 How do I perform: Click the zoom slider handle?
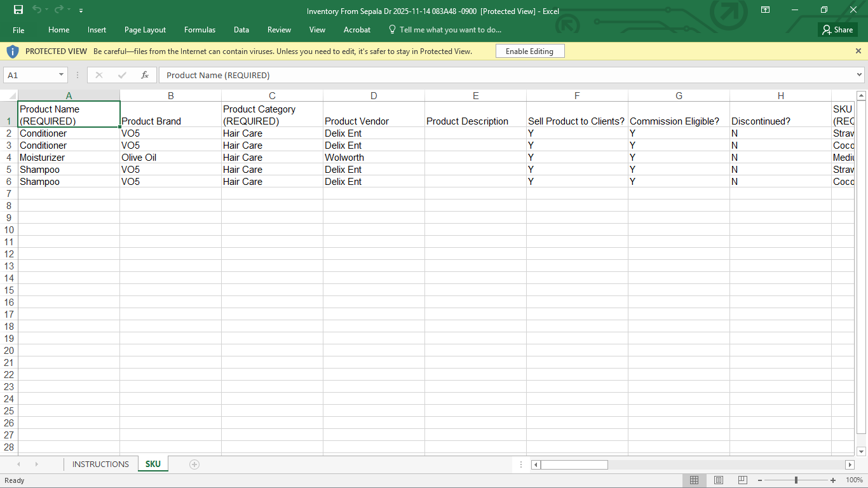796,480
